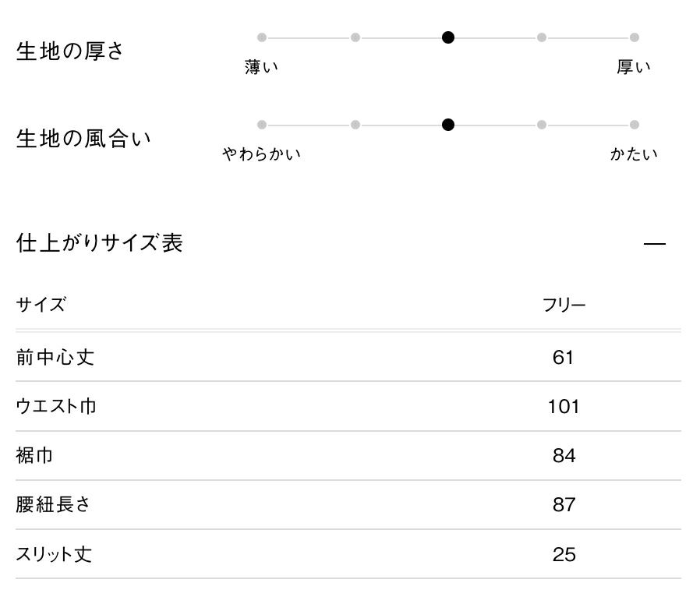Click the 仕上がりサイズ表 heading
The width and height of the screenshot is (700, 597).
[99, 243]
